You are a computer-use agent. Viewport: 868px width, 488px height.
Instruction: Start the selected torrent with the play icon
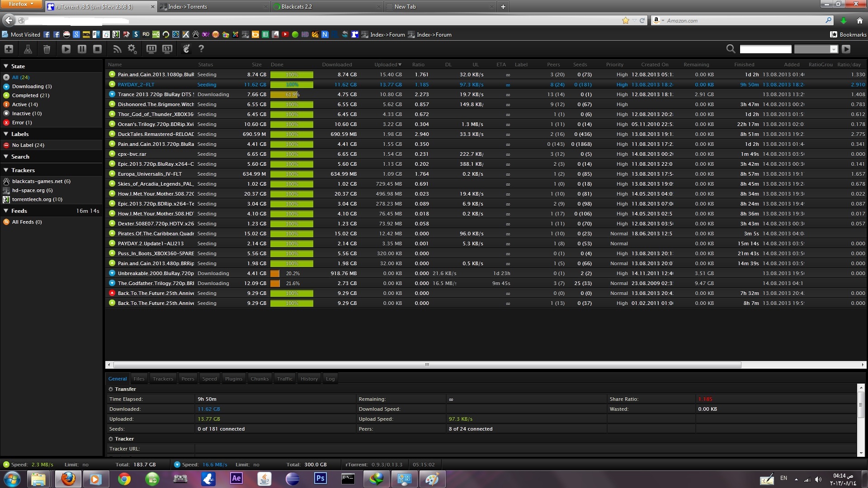(x=66, y=49)
